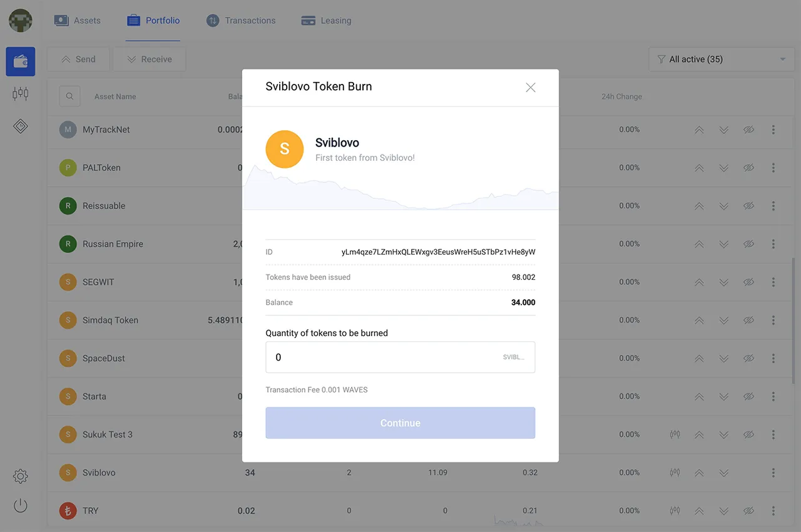Hide the PALToken asset with eye icon
Screen dimensions: 801x532
(x=748, y=168)
